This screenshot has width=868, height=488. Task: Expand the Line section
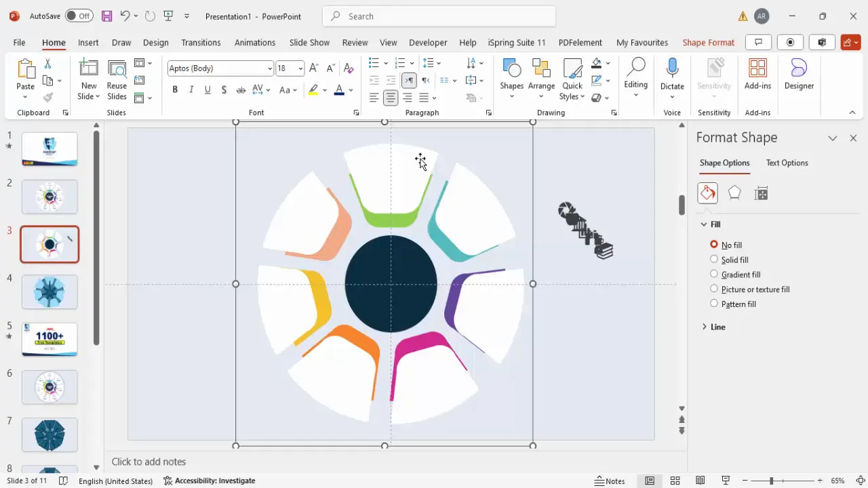[x=713, y=327]
